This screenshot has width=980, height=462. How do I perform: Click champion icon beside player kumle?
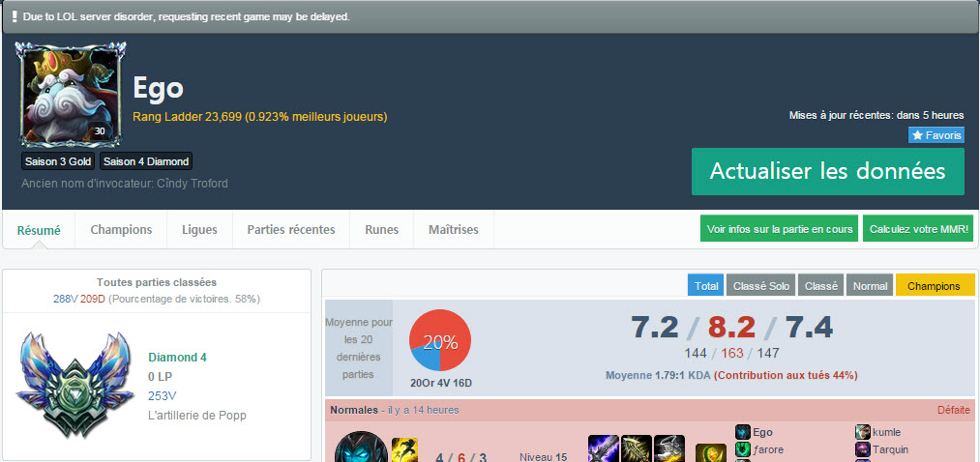(x=863, y=432)
